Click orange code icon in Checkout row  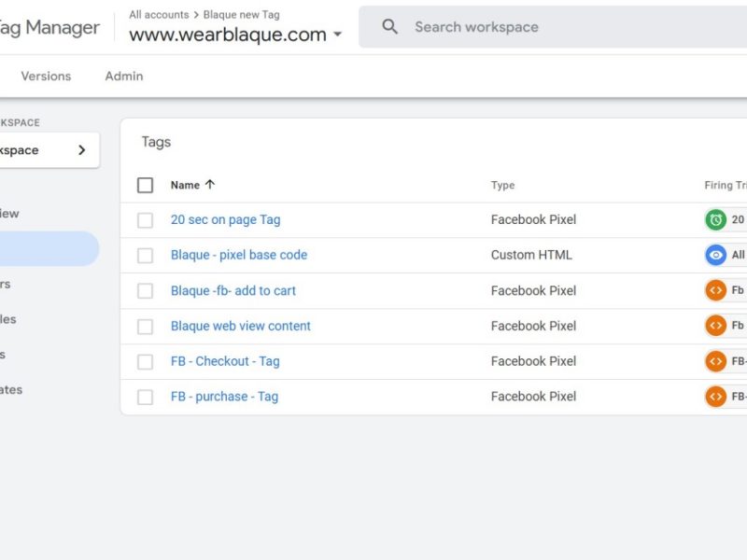pos(715,361)
